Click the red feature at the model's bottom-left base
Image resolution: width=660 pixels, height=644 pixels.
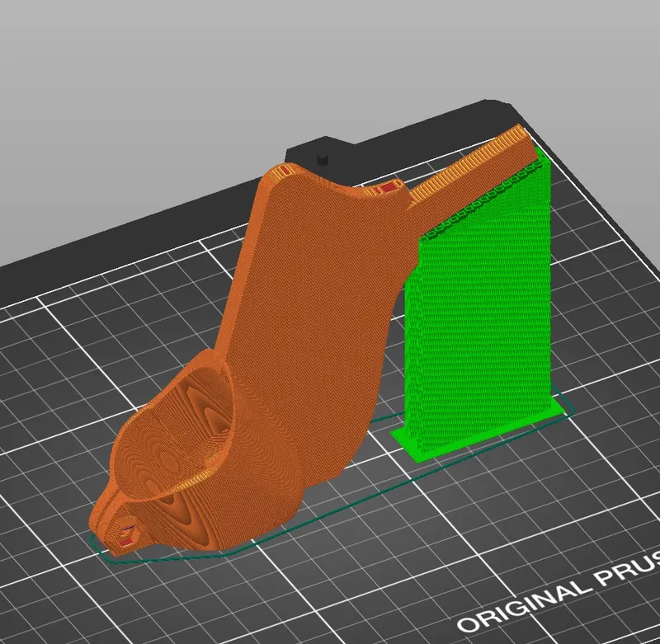coord(126,538)
